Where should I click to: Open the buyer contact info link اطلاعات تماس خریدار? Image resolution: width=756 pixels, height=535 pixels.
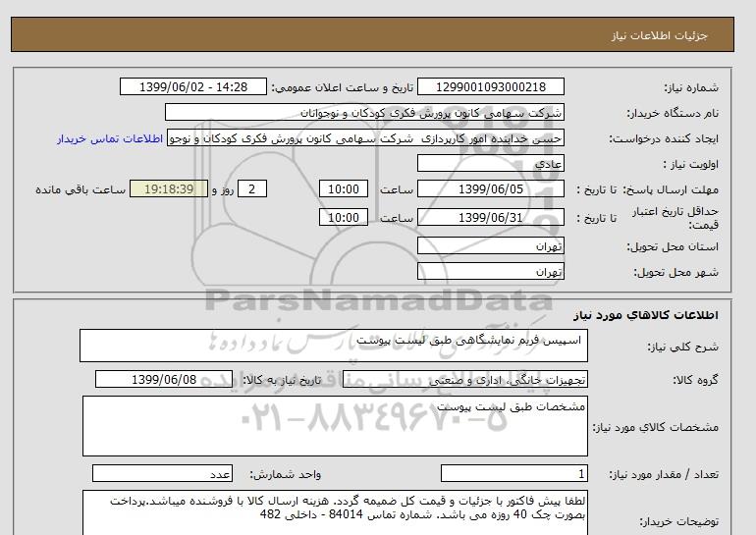(110, 138)
